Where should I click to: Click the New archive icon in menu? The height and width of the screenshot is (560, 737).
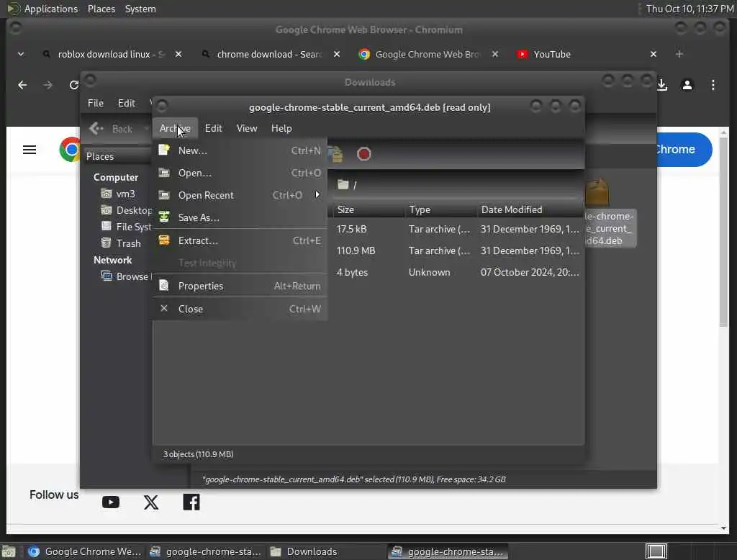163,150
